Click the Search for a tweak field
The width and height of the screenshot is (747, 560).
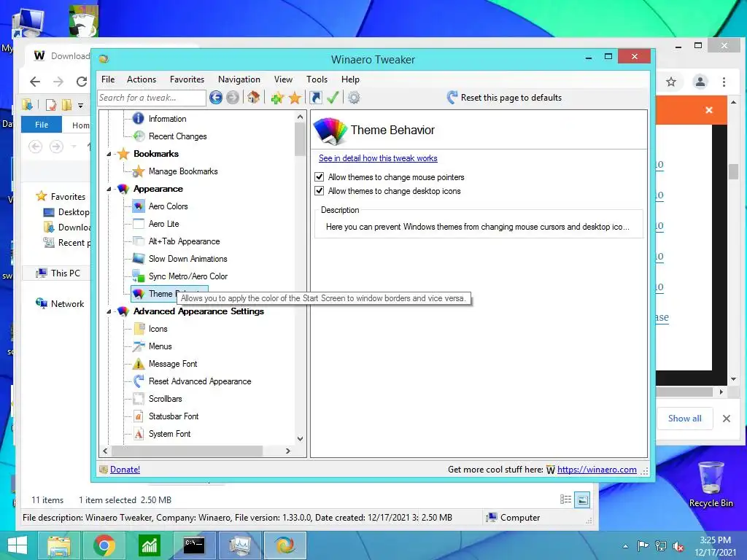point(152,98)
